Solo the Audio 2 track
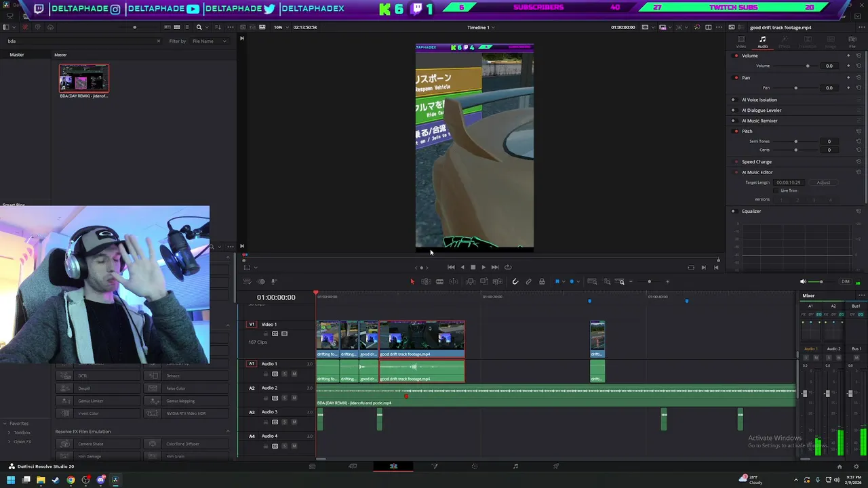The image size is (868, 488). pyautogui.click(x=284, y=398)
